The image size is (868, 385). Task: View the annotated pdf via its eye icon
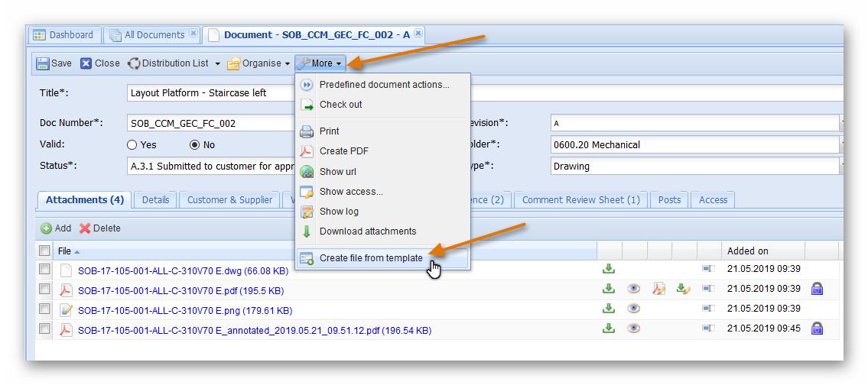point(634,328)
